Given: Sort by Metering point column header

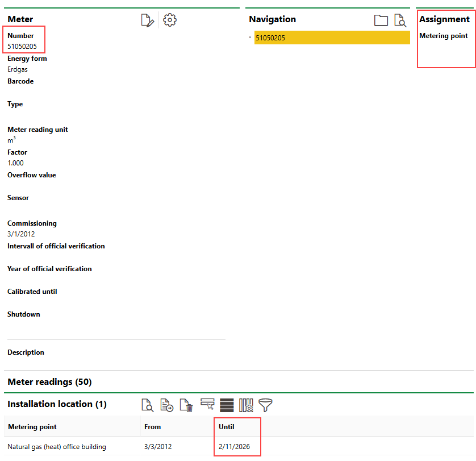Looking at the screenshot, I should (32, 426).
